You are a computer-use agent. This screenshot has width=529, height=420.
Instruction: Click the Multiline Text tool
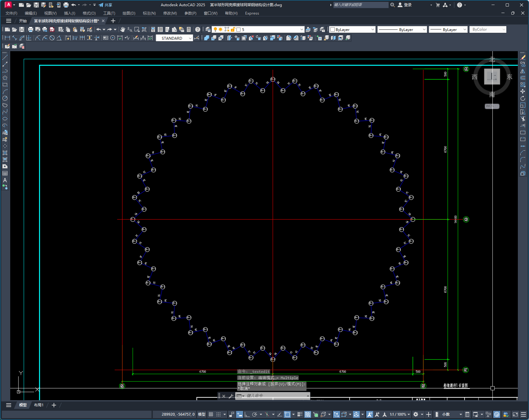click(x=5, y=180)
